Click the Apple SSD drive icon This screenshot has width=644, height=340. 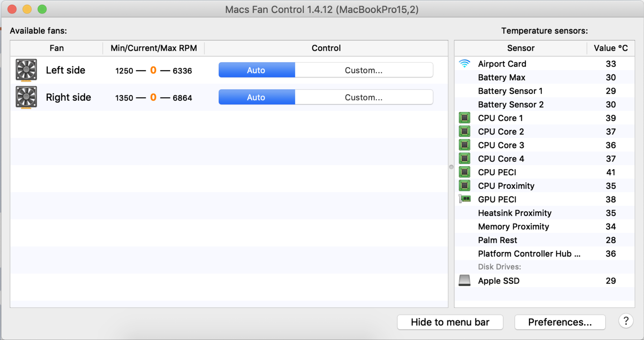click(x=464, y=280)
